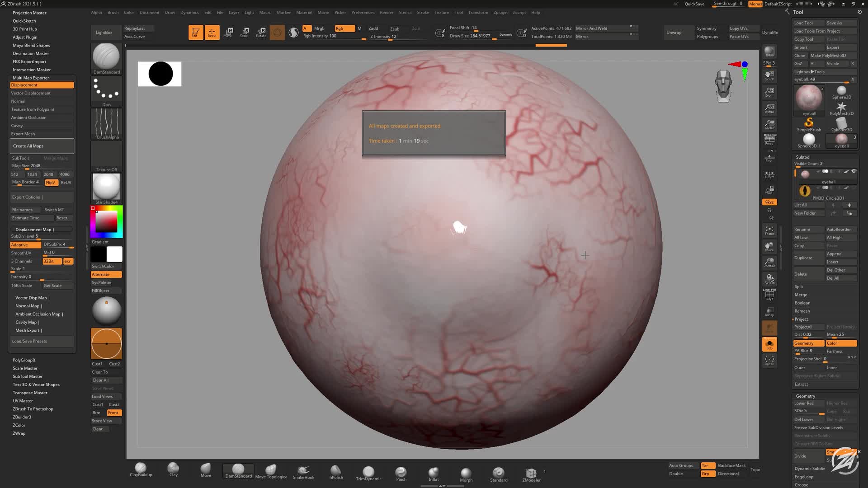Viewport: 868px width, 488px height.
Task: Click the Frame view icon
Action: [x=769, y=230]
